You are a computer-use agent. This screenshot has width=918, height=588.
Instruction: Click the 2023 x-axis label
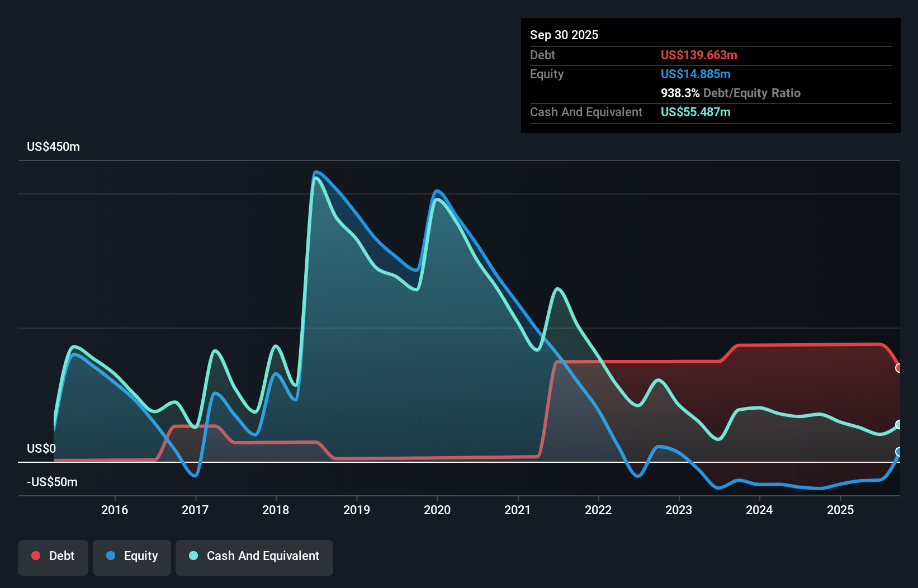679,510
